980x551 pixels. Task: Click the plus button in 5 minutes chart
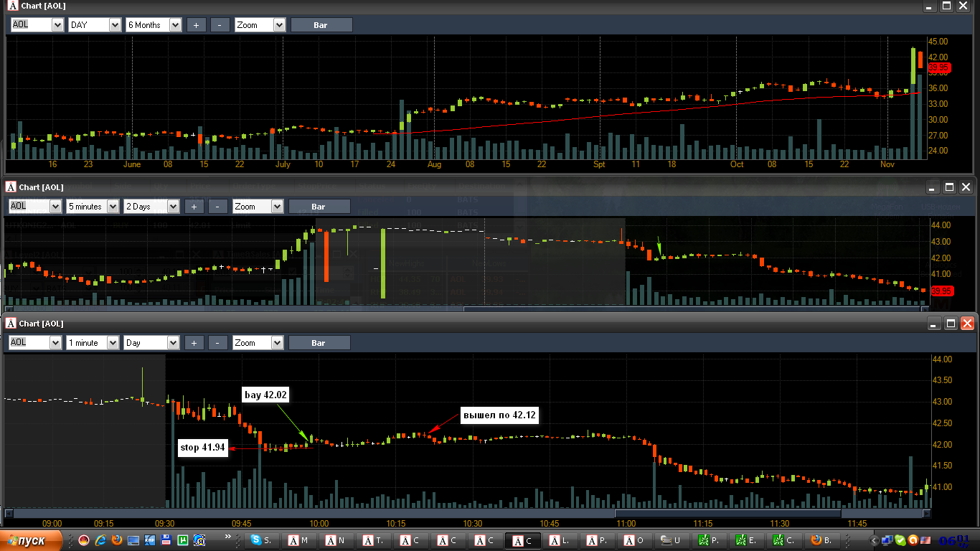tap(194, 207)
